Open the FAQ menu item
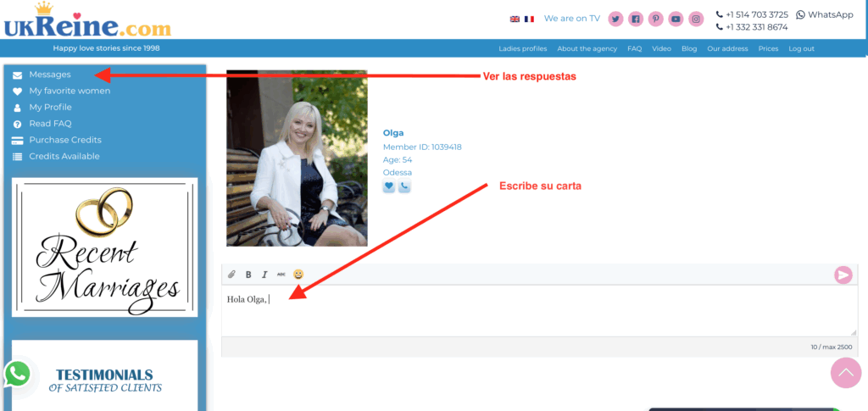 pos(634,48)
